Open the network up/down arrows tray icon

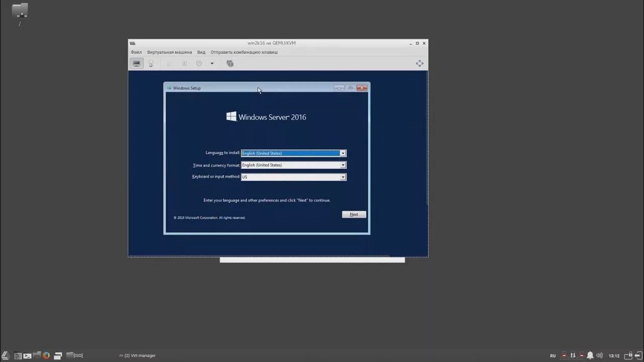point(573,355)
